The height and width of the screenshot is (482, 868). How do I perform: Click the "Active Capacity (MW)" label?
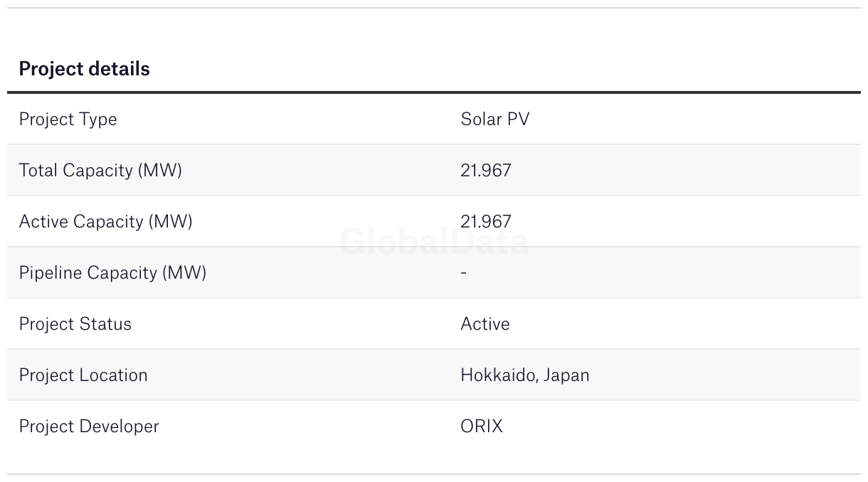105,222
